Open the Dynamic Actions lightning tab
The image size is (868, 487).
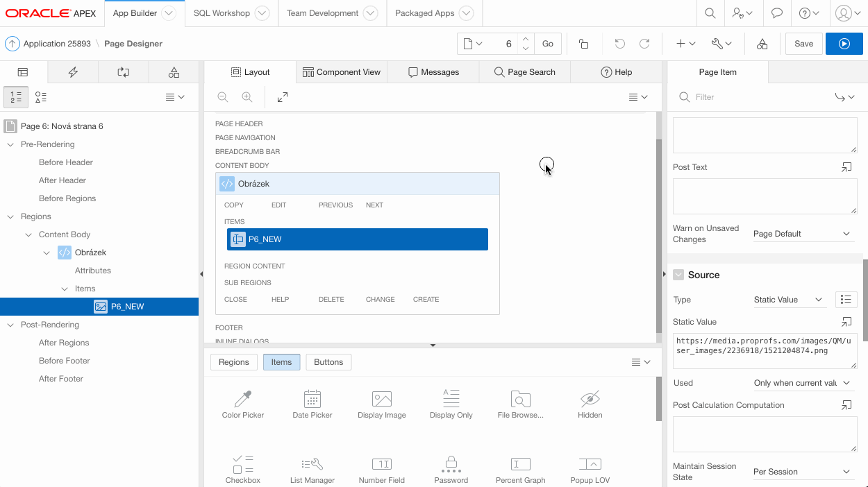tap(73, 72)
